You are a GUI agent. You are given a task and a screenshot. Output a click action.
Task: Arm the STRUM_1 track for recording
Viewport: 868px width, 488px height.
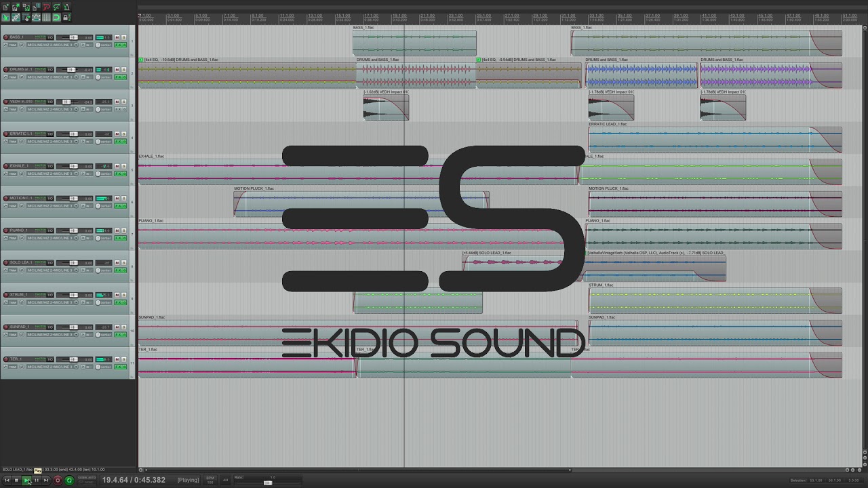5,295
